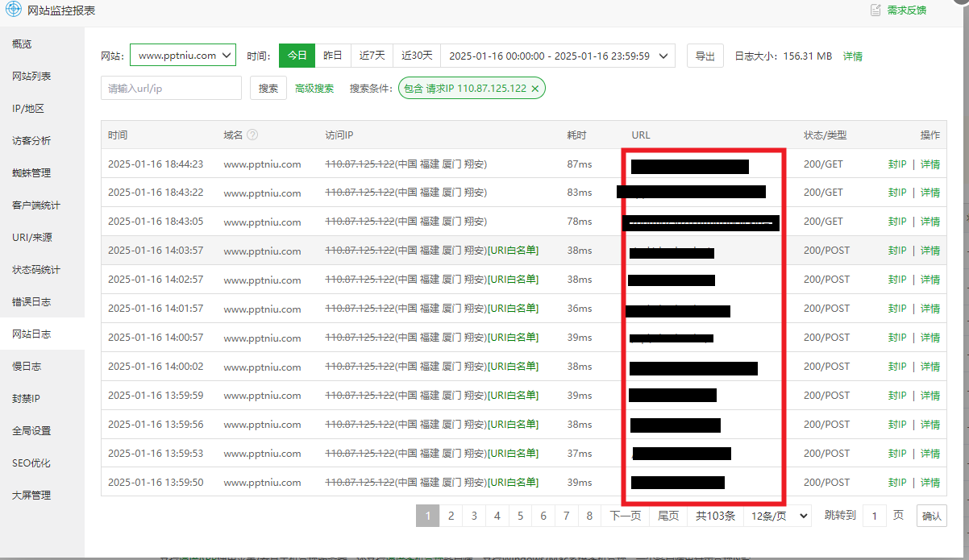Image resolution: width=969 pixels, height=560 pixels.
Task: Click 封IP for the 14:00:02 row
Action: [x=897, y=367]
